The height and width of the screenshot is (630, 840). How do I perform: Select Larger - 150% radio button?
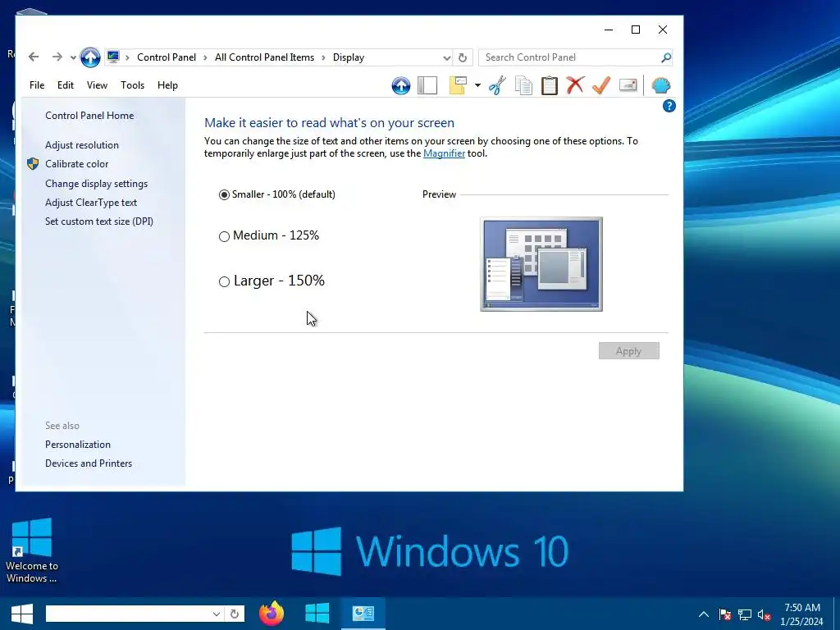click(224, 282)
